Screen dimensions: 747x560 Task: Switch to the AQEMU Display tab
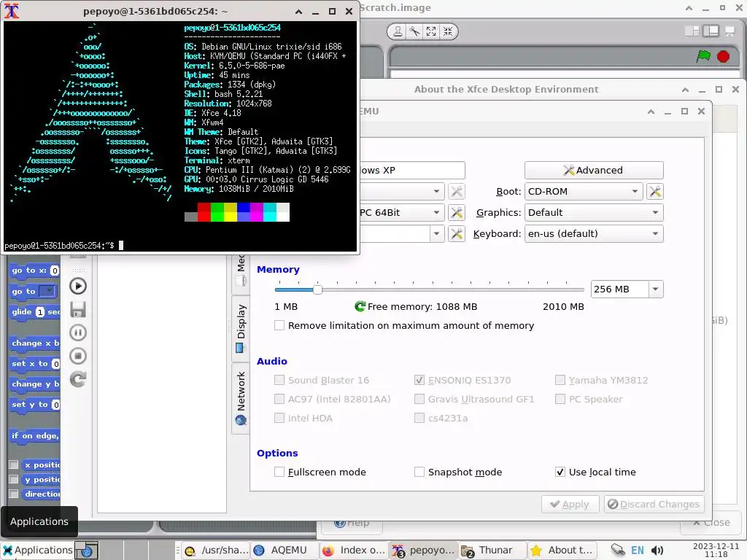coord(241,329)
